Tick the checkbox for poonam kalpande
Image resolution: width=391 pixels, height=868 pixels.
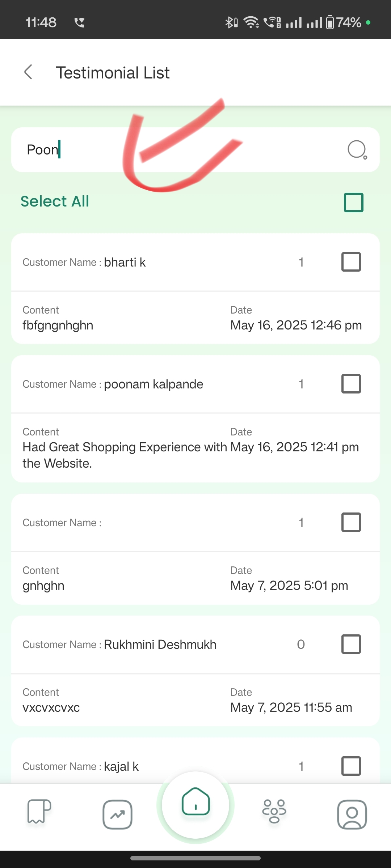point(351,384)
